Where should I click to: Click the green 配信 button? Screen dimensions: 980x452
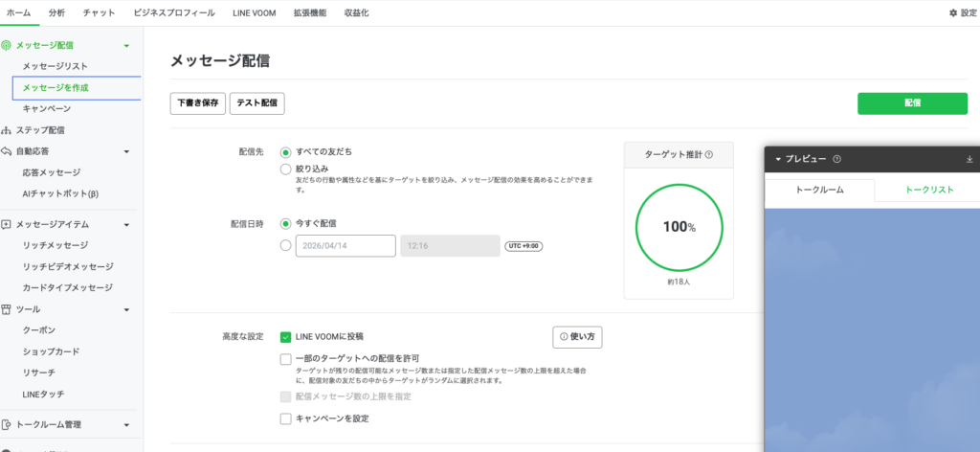point(912,103)
